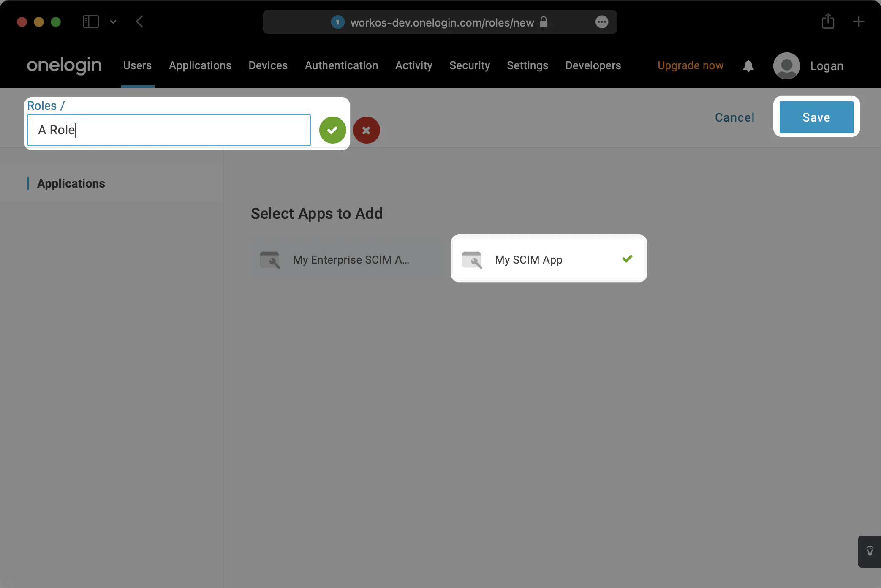881x588 pixels.
Task: Toggle the browser sidebar panel icon
Action: (x=90, y=22)
